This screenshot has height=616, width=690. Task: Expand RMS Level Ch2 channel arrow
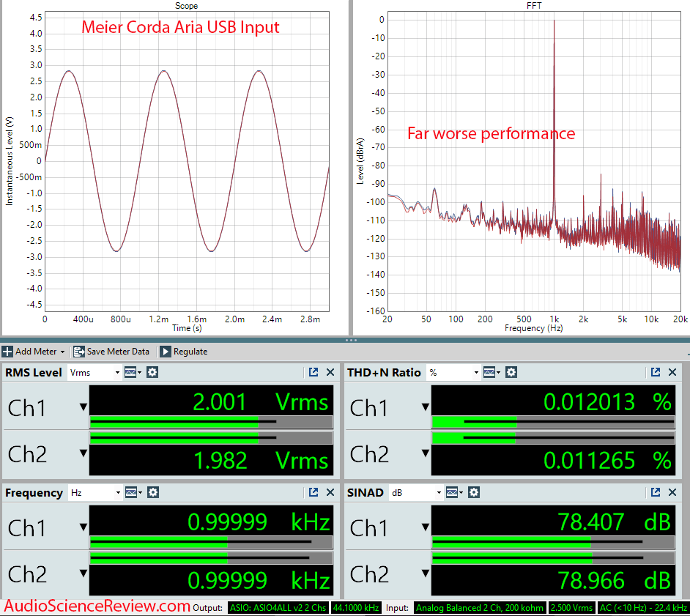click(x=84, y=453)
